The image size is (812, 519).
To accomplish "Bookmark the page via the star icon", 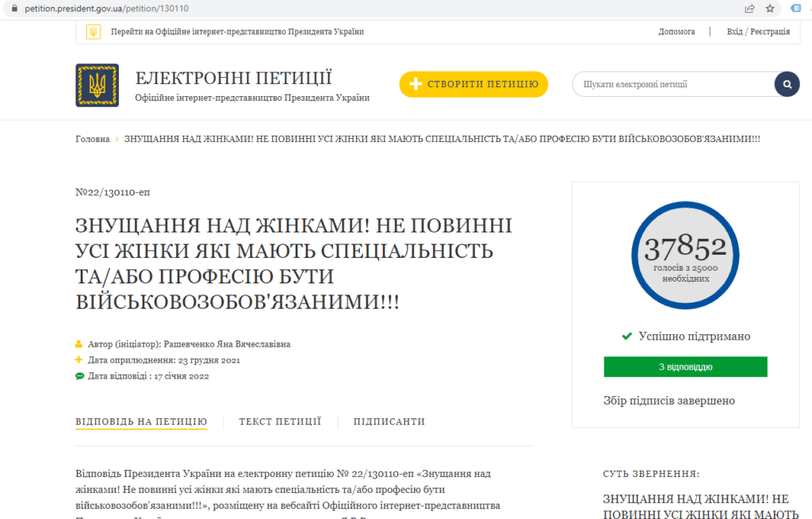I will [769, 10].
